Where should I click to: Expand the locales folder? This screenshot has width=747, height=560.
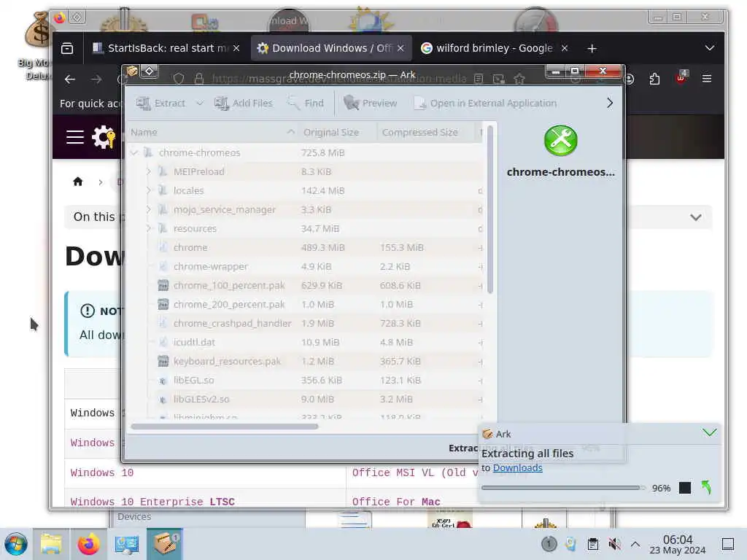click(148, 190)
